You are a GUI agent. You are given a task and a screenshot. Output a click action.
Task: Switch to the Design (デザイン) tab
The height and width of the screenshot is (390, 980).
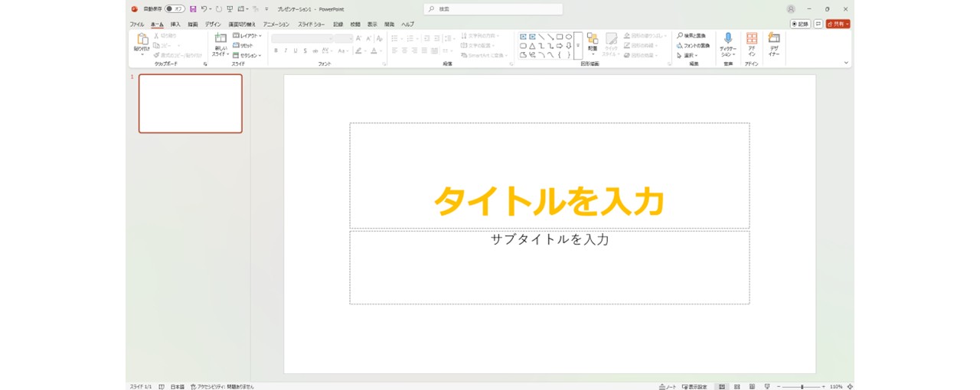(213, 24)
